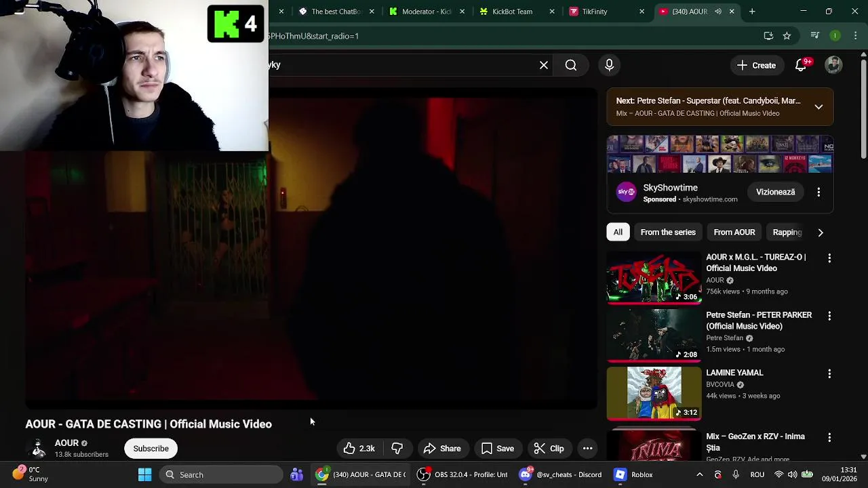Click the Clip button
The width and height of the screenshot is (868, 488).
pyautogui.click(x=549, y=449)
